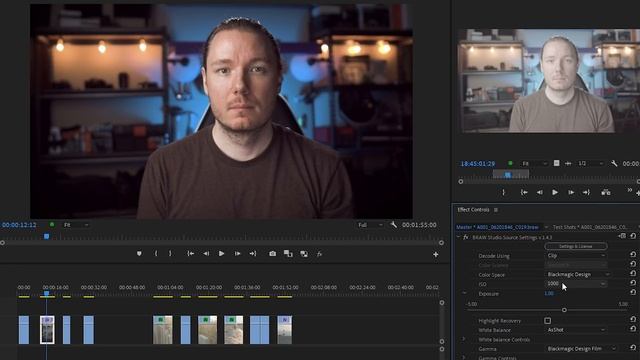Viewport: 640px width, 360px height.
Task: Reset the BRAW Studio Source Settings effect
Action: click(633, 236)
